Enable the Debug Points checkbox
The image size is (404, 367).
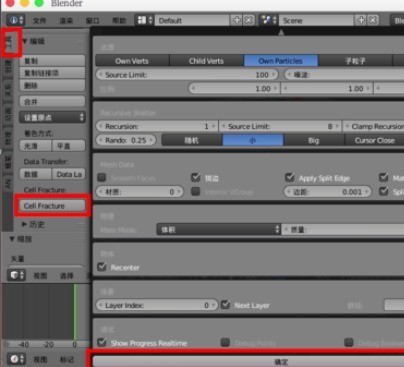(x=225, y=343)
